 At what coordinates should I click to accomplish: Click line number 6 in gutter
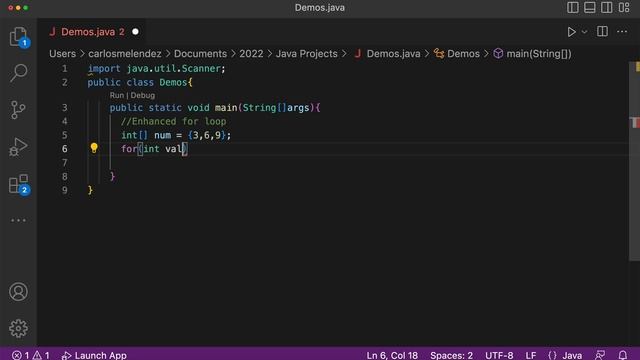coord(64,149)
